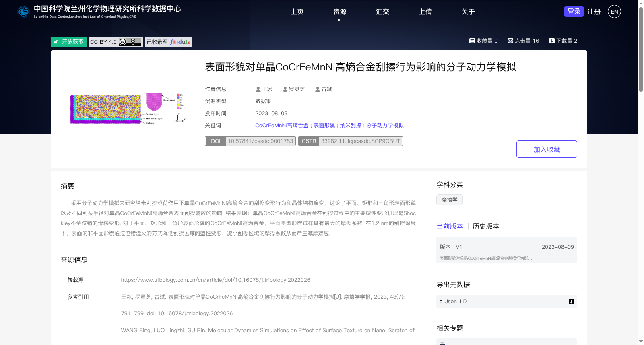The image size is (644, 345).
Task: Click the DOI 10.57841/casdc.0001783 badge
Action: coord(250,141)
